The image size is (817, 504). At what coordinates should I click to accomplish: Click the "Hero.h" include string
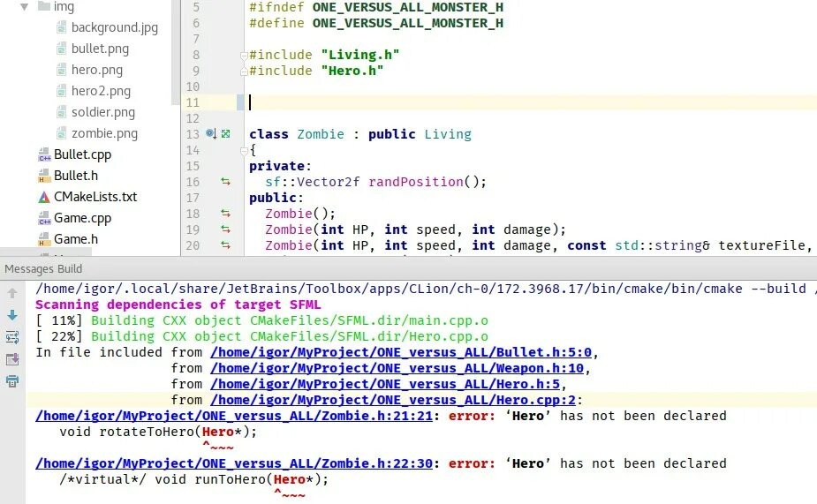pyautogui.click(x=352, y=71)
